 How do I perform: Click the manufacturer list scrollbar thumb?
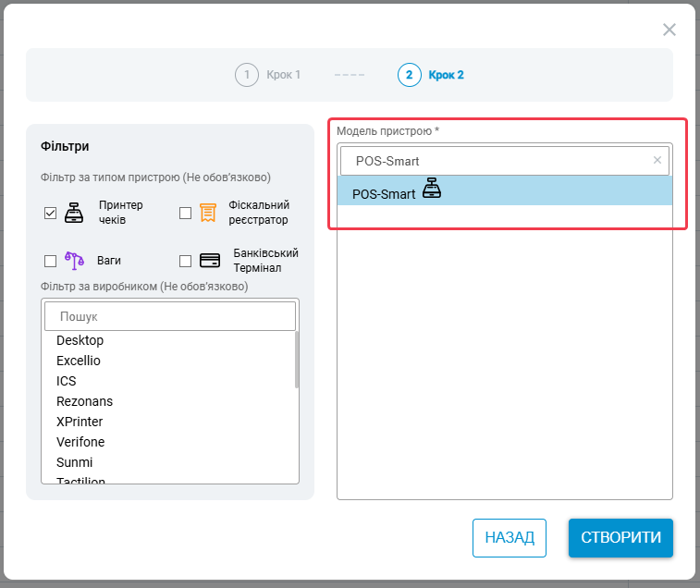point(297,360)
